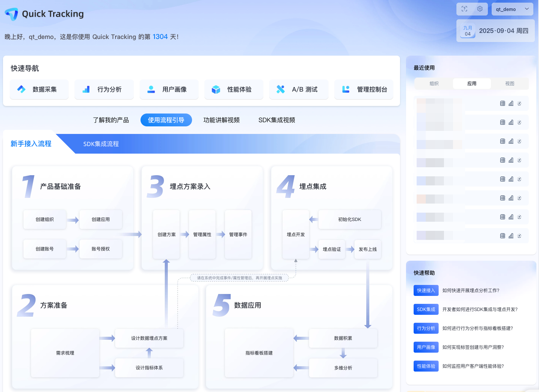Open A/B 测试 from quick navigation
This screenshot has width=539, height=392.
coord(299,89)
